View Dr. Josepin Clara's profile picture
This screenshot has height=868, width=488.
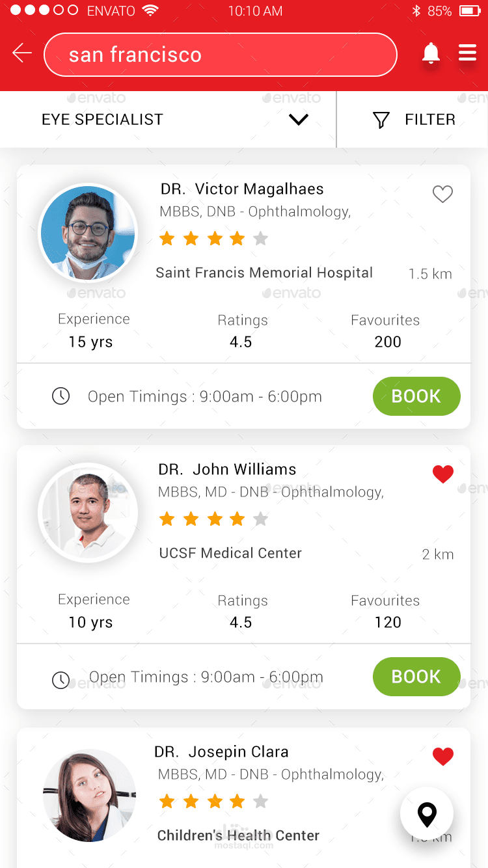pos(89,795)
